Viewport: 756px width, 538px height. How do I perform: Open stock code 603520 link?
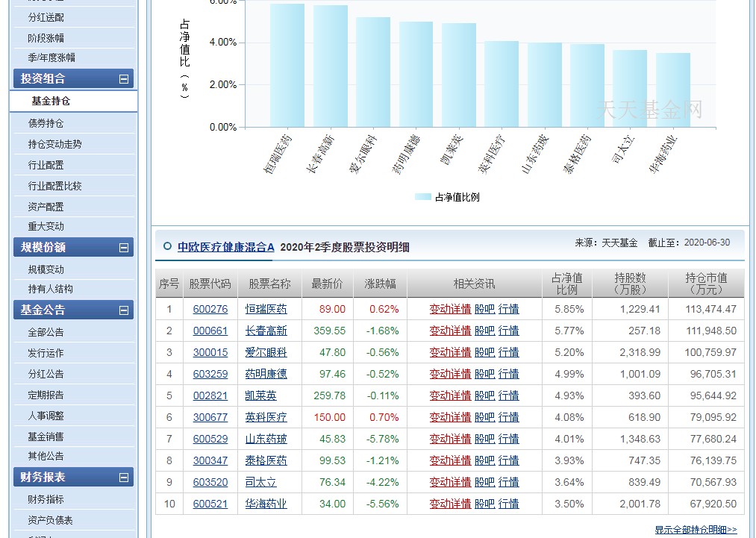pos(210,483)
